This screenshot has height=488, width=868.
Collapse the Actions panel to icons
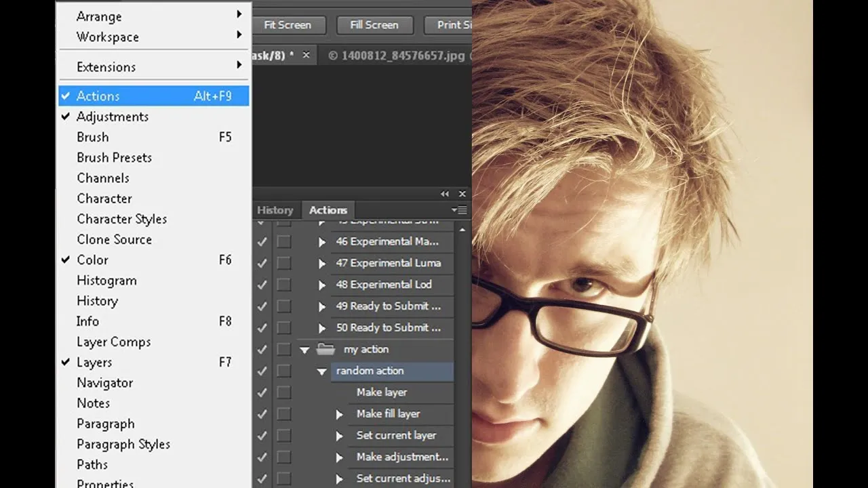[445, 193]
